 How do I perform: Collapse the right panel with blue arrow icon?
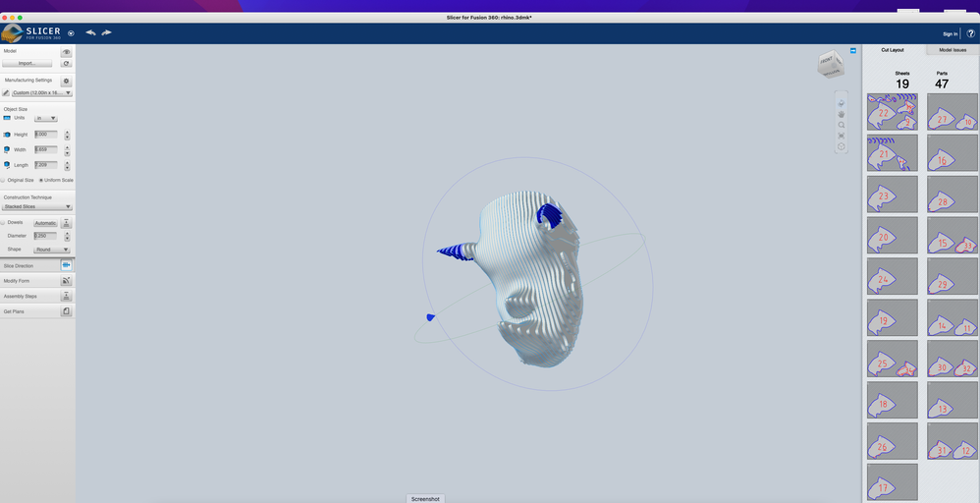click(853, 51)
